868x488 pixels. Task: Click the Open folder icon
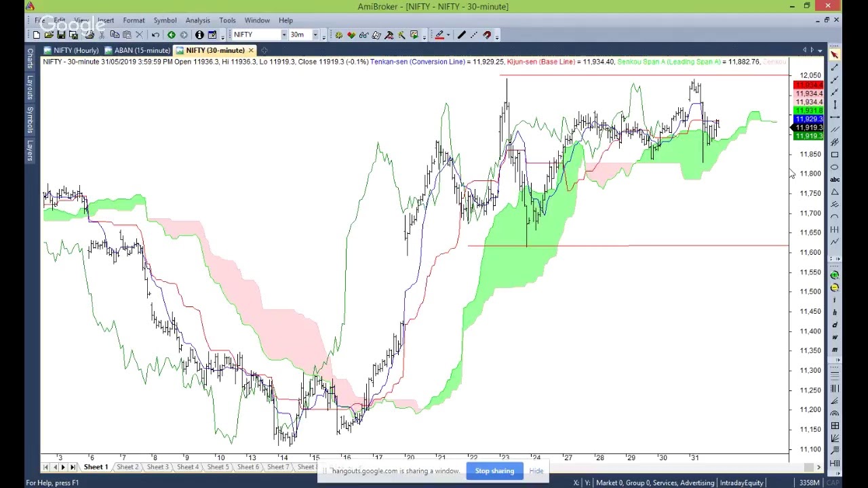[49, 35]
